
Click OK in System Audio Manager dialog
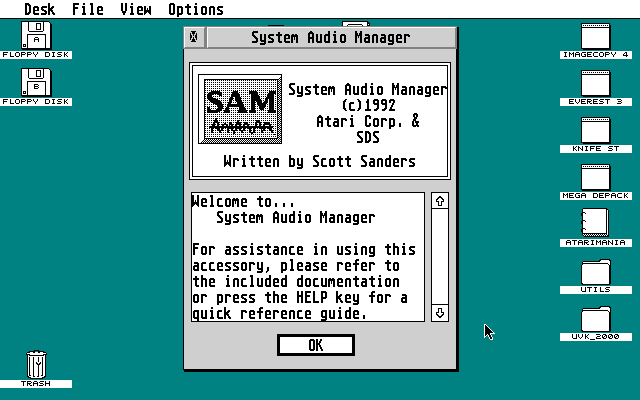pos(316,345)
